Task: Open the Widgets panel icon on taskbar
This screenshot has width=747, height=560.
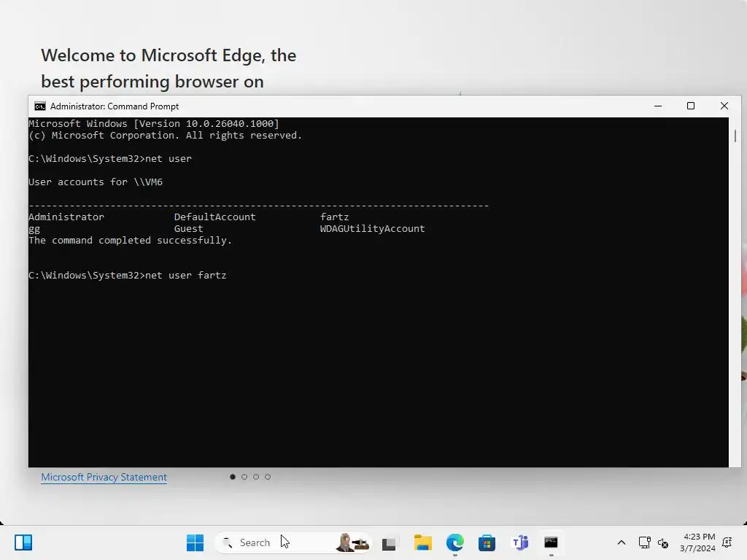Action: coord(23,542)
